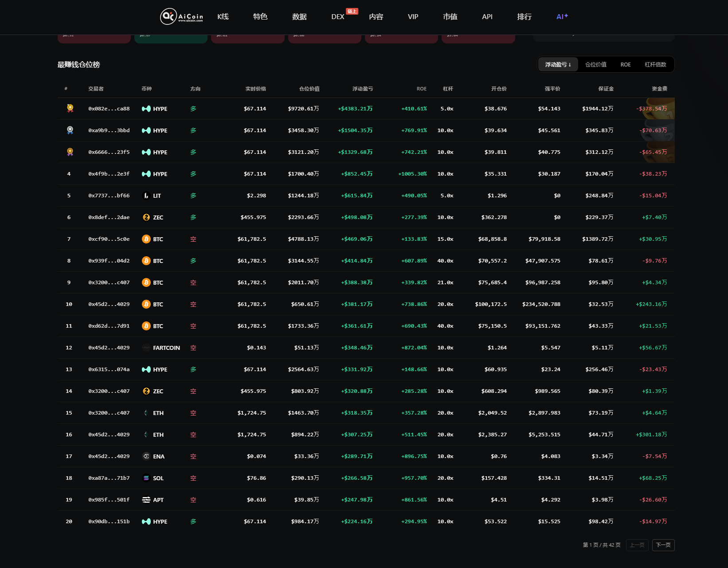This screenshot has height=568, width=728.
Task: Click the HYPE coin icon in row four
Action: (x=146, y=174)
